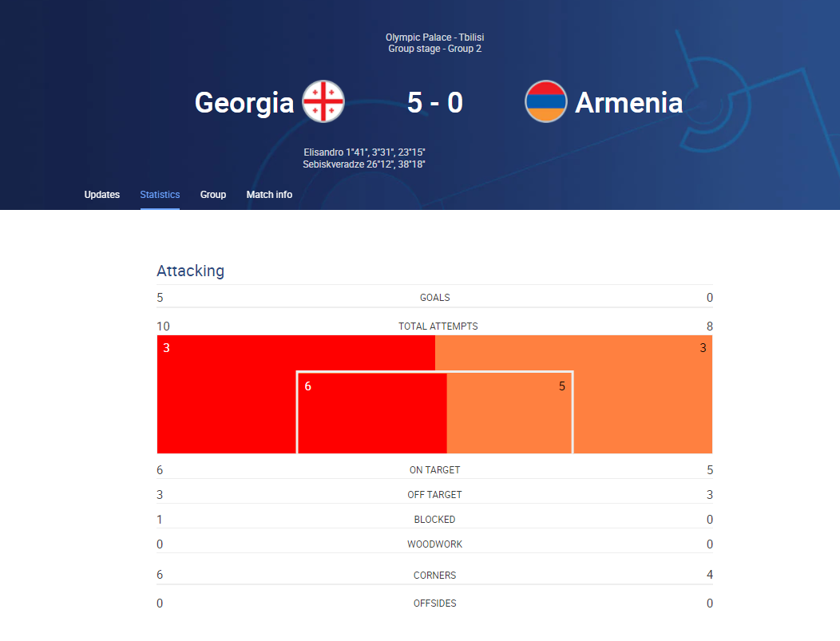Click the Armenia flag icon

pyautogui.click(x=545, y=101)
